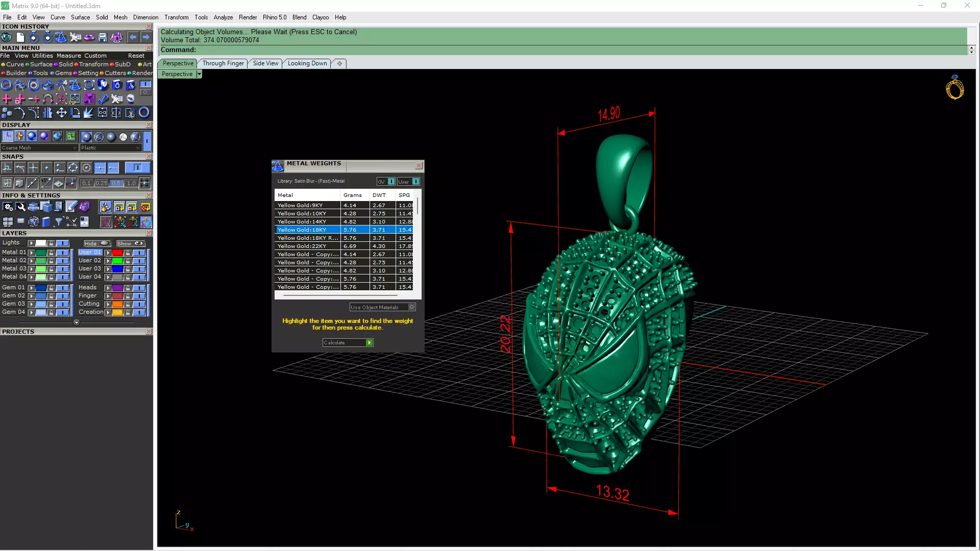Select the white sphere render material icon

(123, 137)
